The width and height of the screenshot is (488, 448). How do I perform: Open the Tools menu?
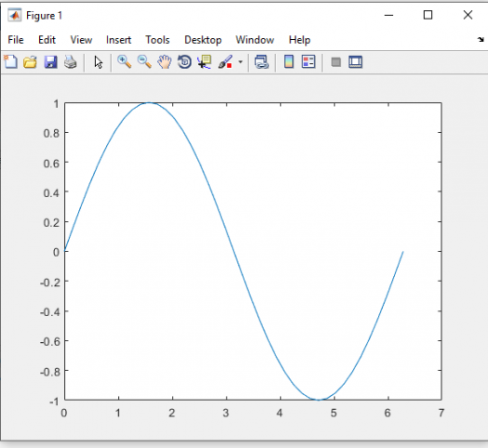pyautogui.click(x=157, y=40)
